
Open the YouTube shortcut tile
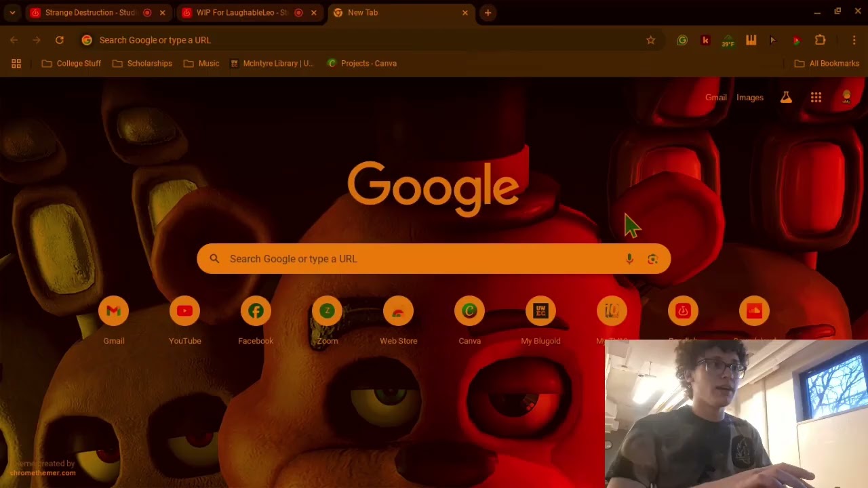pyautogui.click(x=184, y=321)
